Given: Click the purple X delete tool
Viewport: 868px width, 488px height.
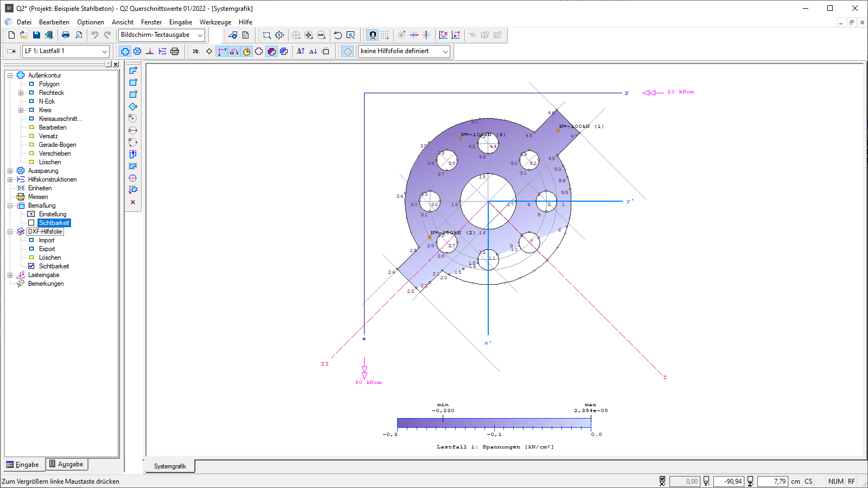Looking at the screenshot, I should (133, 202).
